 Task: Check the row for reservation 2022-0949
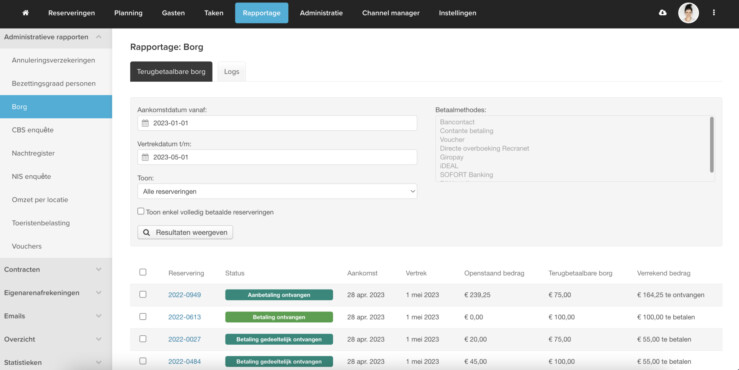point(143,294)
